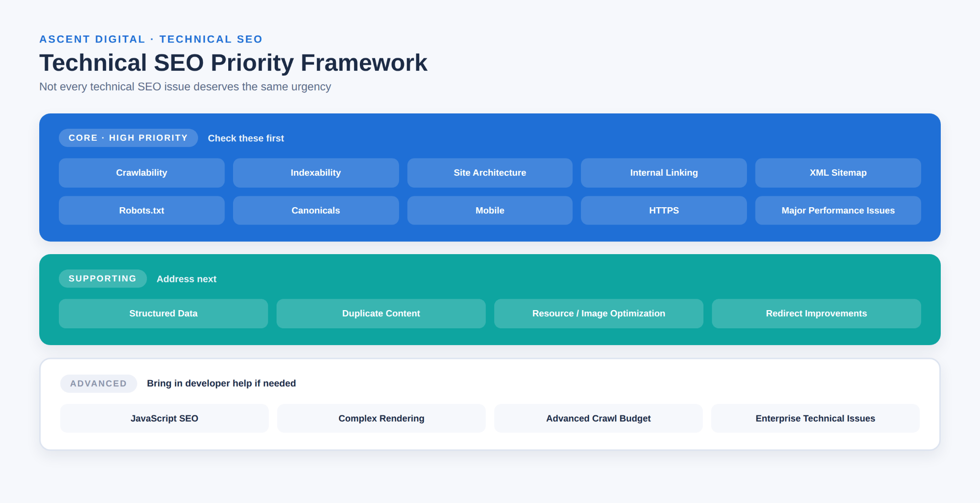Select the Robots.txt tile
Viewport: 980px width, 503px height.
[142, 211]
